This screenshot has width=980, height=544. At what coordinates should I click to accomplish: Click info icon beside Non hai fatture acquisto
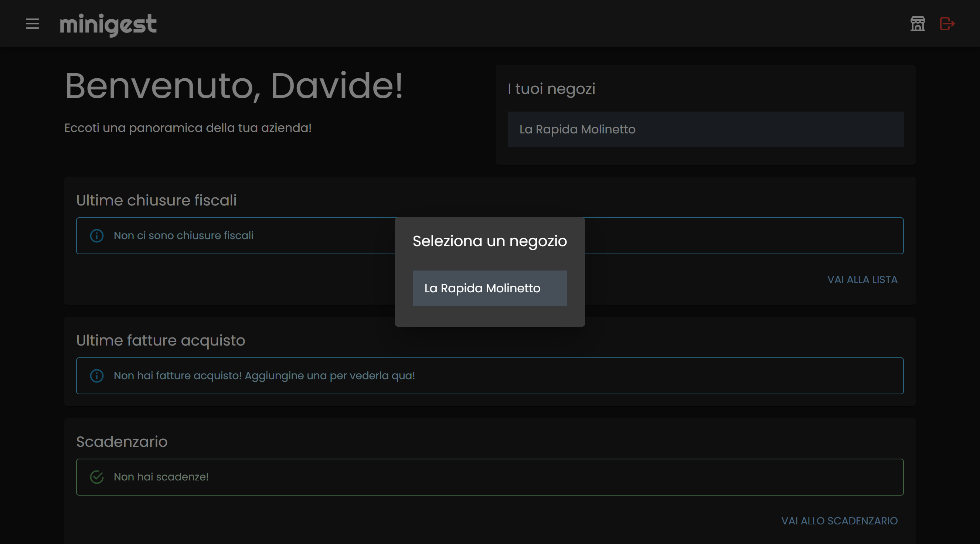point(96,376)
